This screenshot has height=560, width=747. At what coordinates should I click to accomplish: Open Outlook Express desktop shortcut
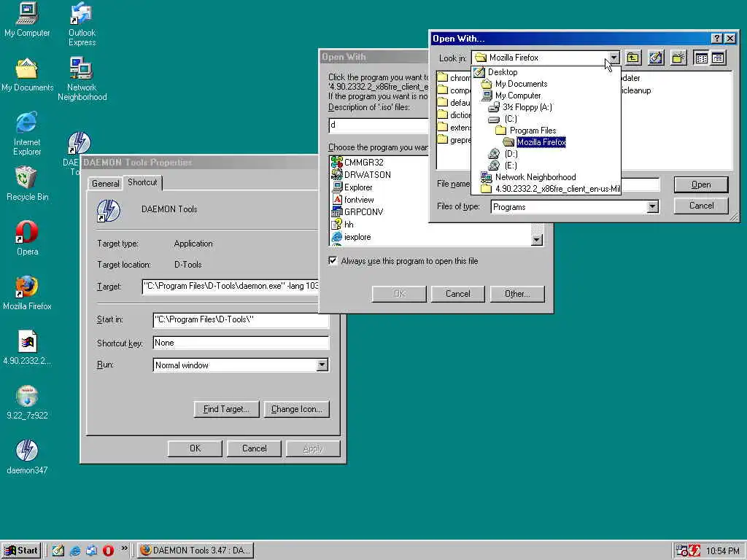click(x=82, y=24)
